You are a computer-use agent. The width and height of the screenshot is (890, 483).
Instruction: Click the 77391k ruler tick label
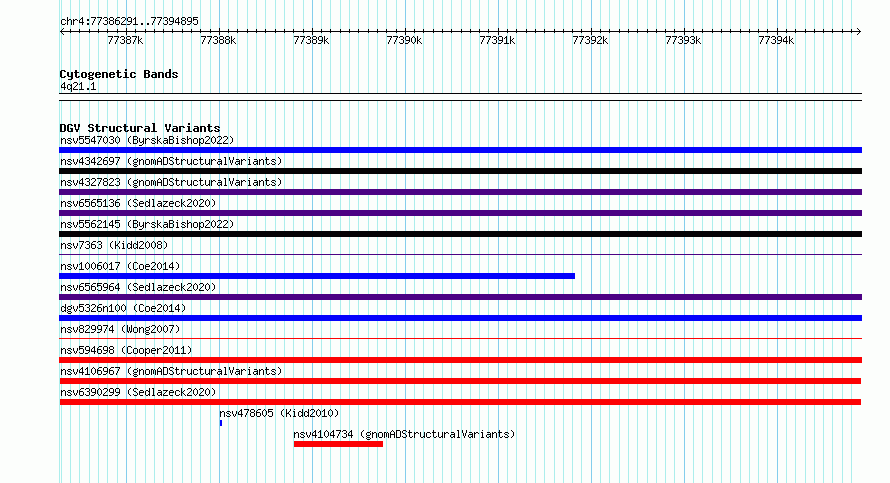click(x=497, y=40)
